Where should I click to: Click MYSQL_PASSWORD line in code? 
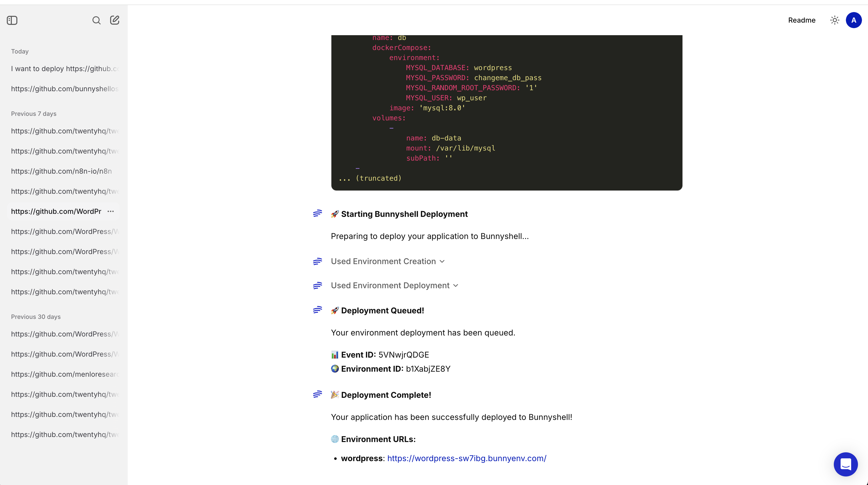pyautogui.click(x=473, y=78)
